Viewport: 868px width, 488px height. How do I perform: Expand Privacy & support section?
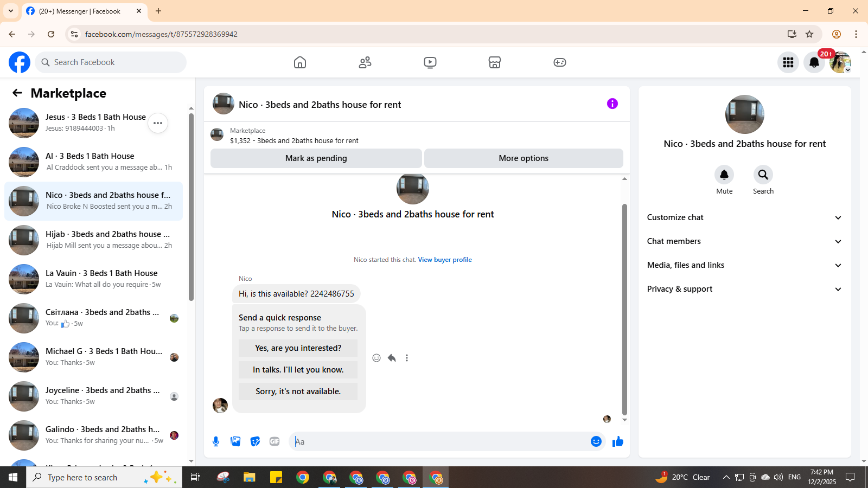click(x=744, y=289)
